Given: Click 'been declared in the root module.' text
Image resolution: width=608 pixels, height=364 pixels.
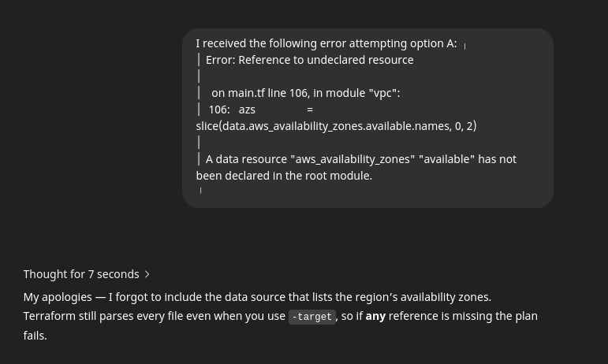Looking at the screenshot, I should pos(284,176).
